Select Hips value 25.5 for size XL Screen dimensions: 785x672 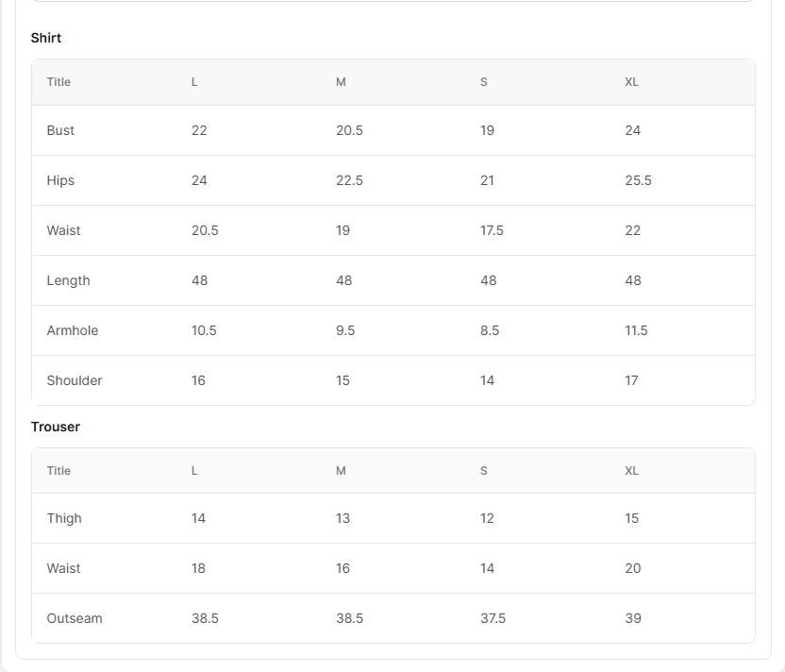pos(638,180)
